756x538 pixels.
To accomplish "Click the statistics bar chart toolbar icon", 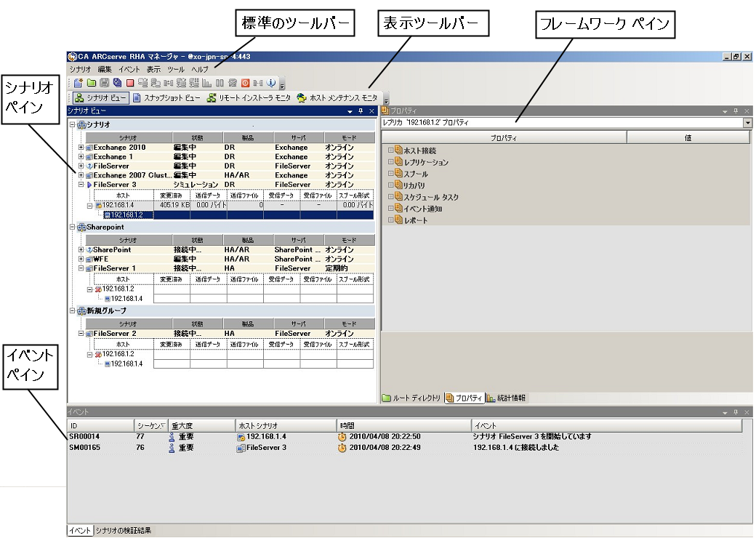I will [x=206, y=84].
